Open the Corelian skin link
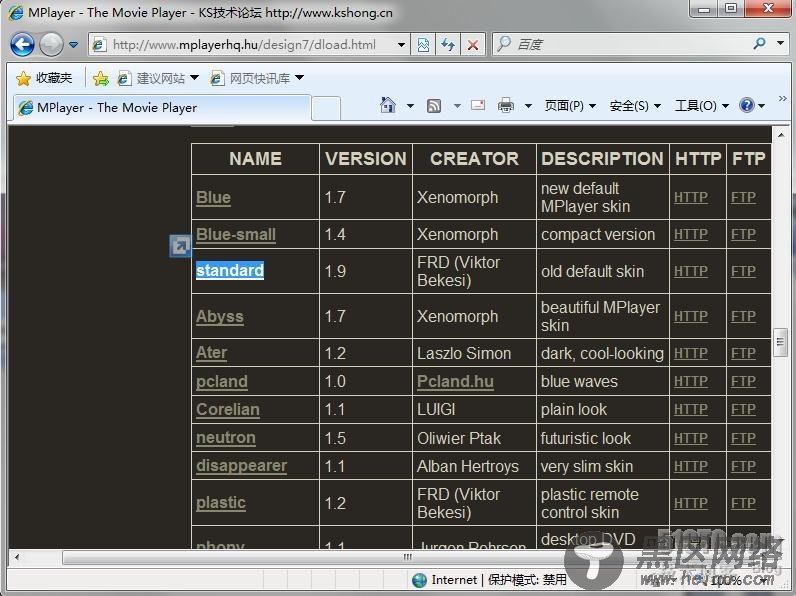Image resolution: width=796 pixels, height=596 pixels. (x=228, y=410)
